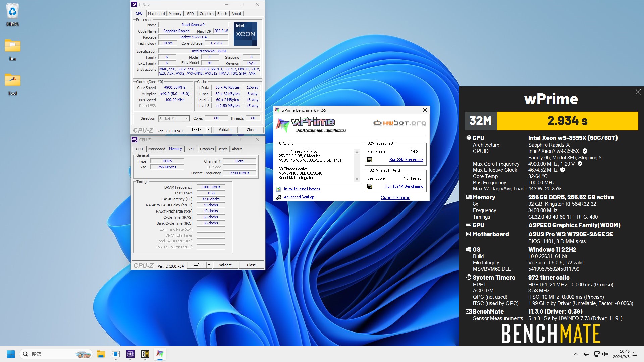Image resolution: width=644 pixels, height=362 pixels.
Task: Open the notifications bell icon
Action: 635,354
